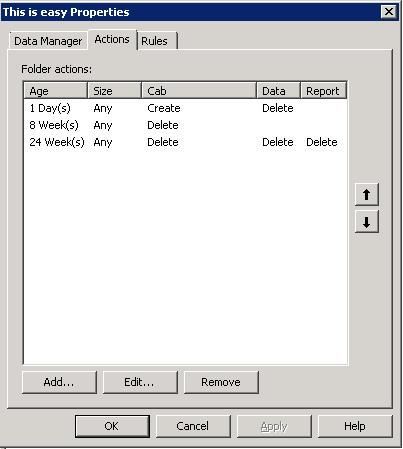Screen dimensions: 403x449
Task: Click Cab Delete in 24 Week(s) row
Action: pyautogui.click(x=163, y=142)
